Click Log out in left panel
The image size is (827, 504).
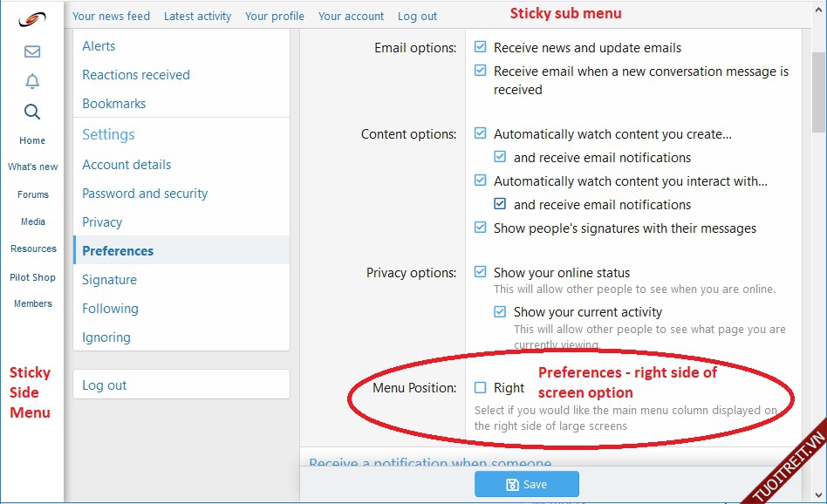click(105, 385)
